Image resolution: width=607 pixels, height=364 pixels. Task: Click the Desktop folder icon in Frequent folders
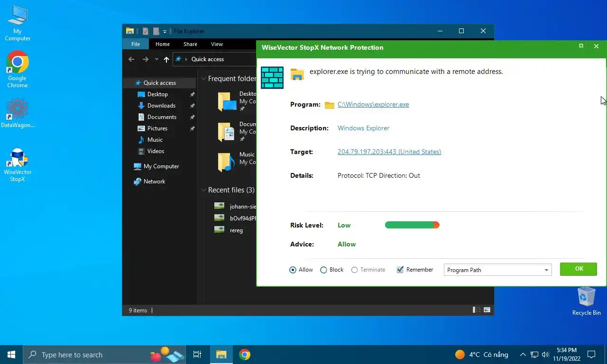click(226, 101)
